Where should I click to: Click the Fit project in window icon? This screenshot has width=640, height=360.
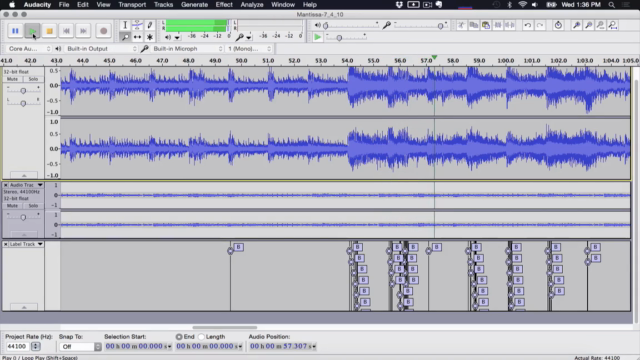pos(613,25)
